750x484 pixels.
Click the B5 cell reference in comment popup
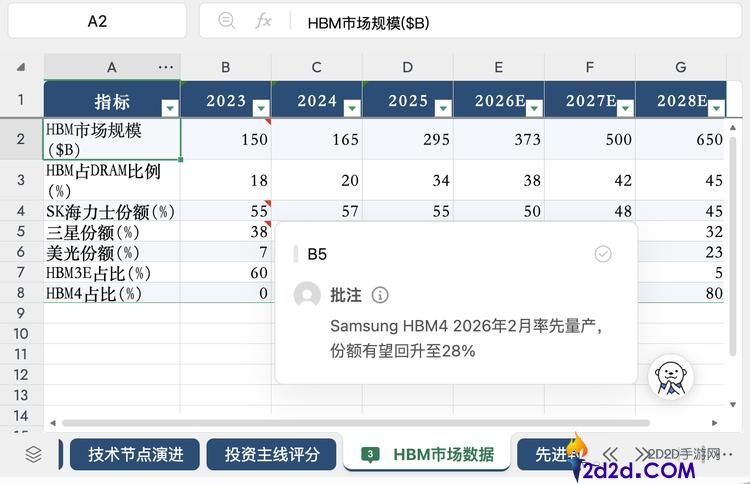pos(317,254)
